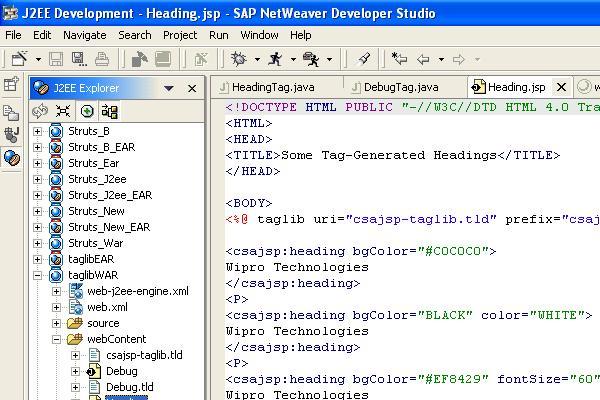The width and height of the screenshot is (600, 400).
Task: Expand the Struts_B project node
Action: tap(38, 131)
